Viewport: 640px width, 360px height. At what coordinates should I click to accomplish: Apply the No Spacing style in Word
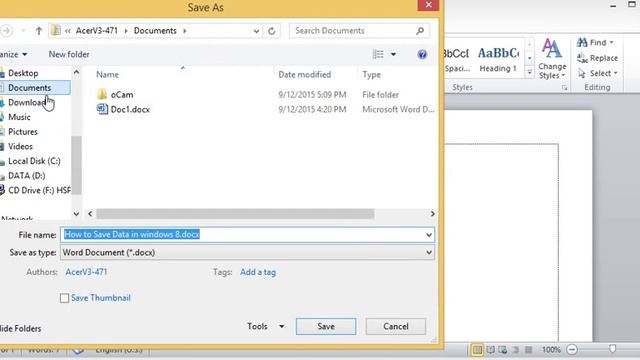click(x=457, y=59)
